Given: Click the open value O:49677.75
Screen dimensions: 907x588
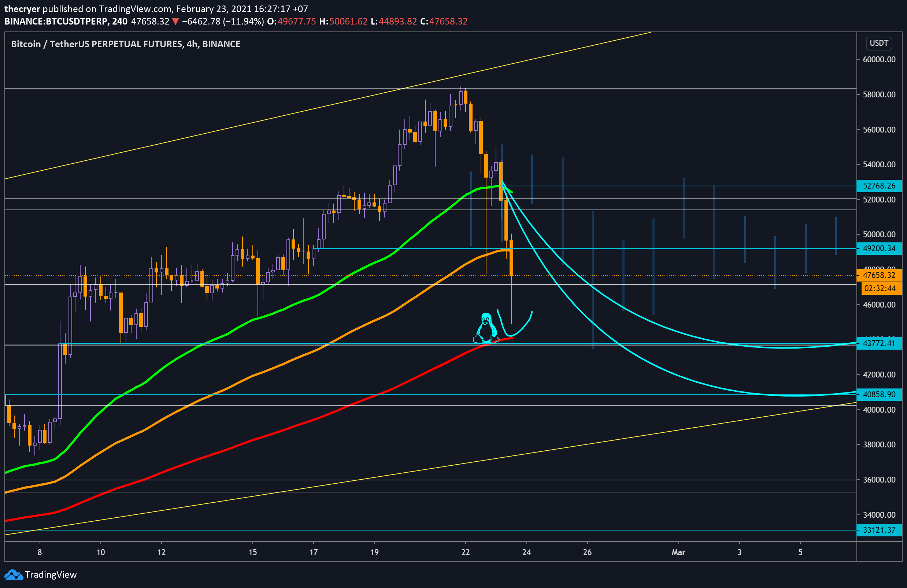Looking at the screenshot, I should [292, 21].
